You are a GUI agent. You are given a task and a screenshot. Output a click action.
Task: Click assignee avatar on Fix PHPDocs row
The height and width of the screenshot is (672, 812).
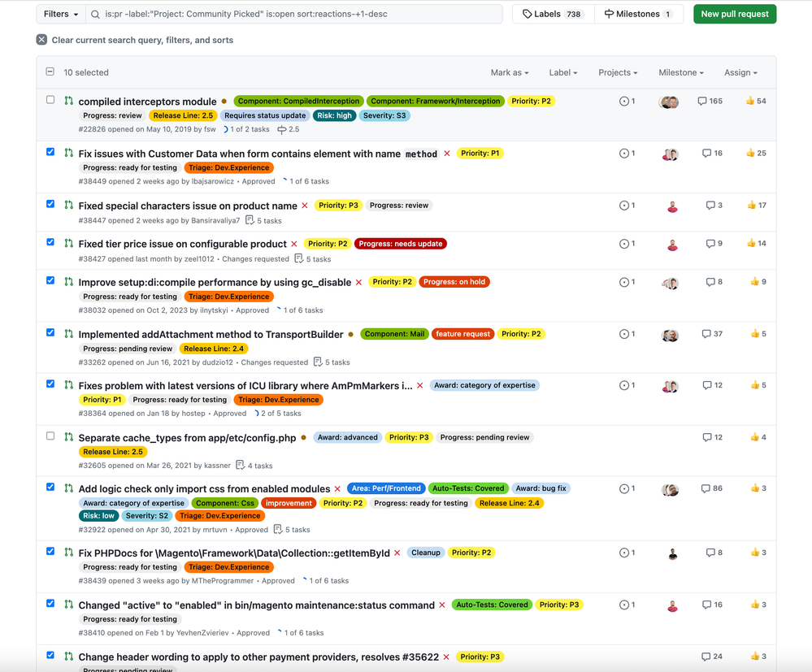coord(672,553)
